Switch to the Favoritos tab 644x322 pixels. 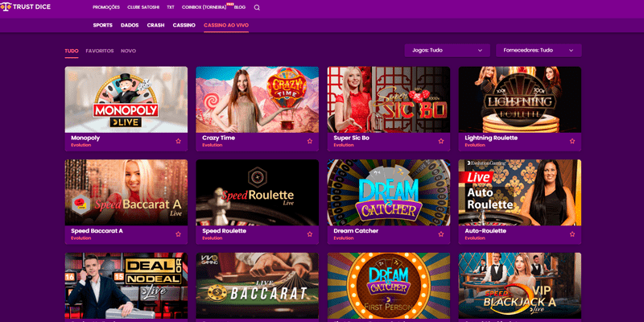[100, 51]
